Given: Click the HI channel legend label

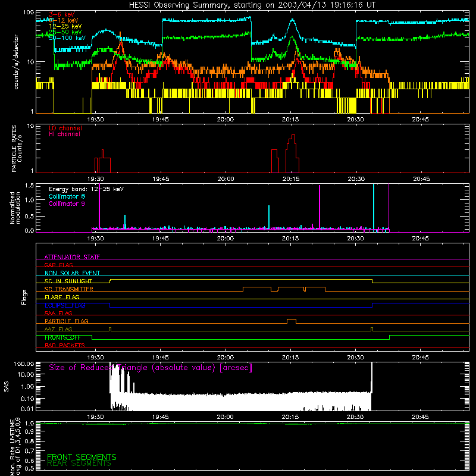Looking at the screenshot, I should coord(64,134).
